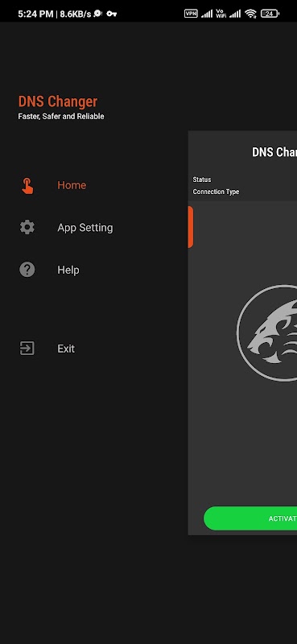Viewport: 297px width, 644px height.
Task: Tap the Exit door icon
Action: 27,349
